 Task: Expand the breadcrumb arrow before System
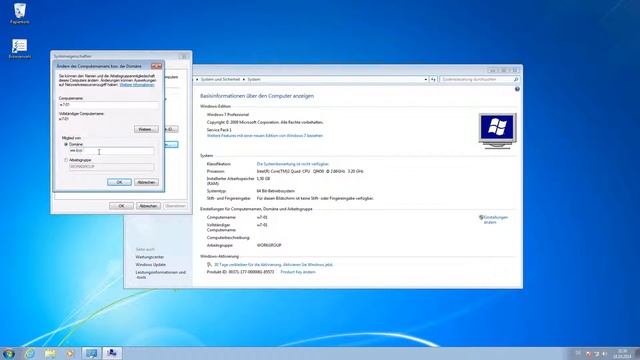tap(244, 79)
